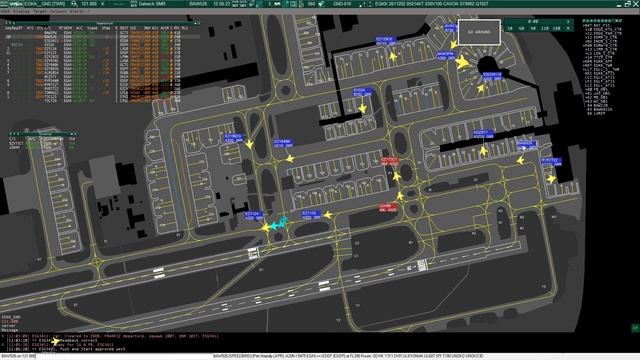Screen dimensions: 640x360
Task: Open the Target menu
Action: 40,11
